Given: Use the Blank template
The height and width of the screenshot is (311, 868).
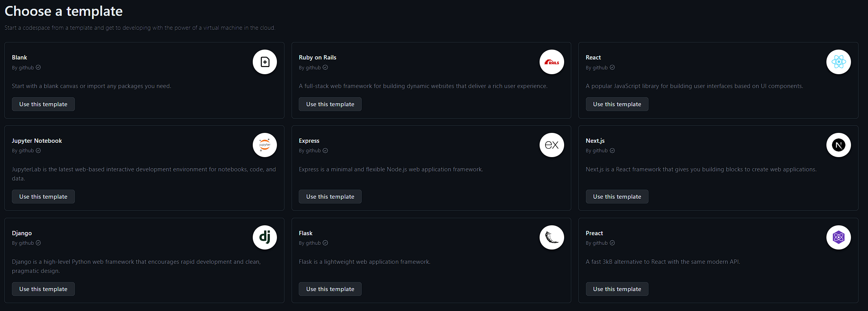Looking at the screenshot, I should click(43, 104).
